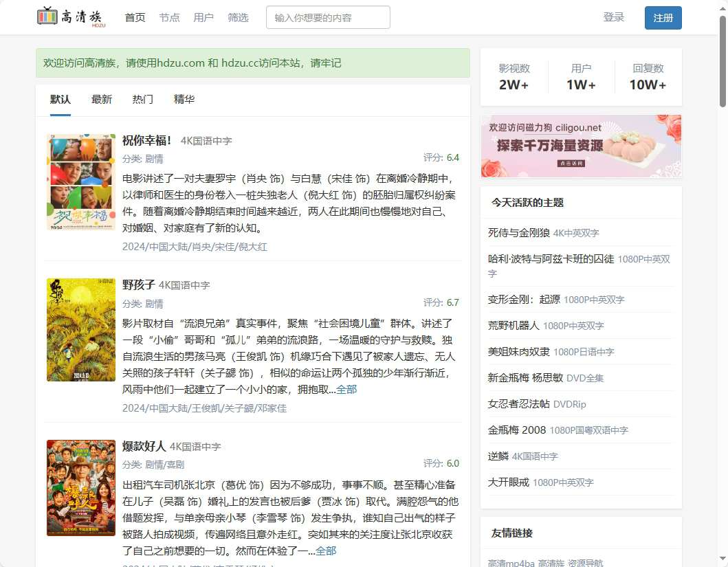Open the 祝你幸福 movie poster thumbnail
This screenshot has height=567, width=728.
point(81,182)
